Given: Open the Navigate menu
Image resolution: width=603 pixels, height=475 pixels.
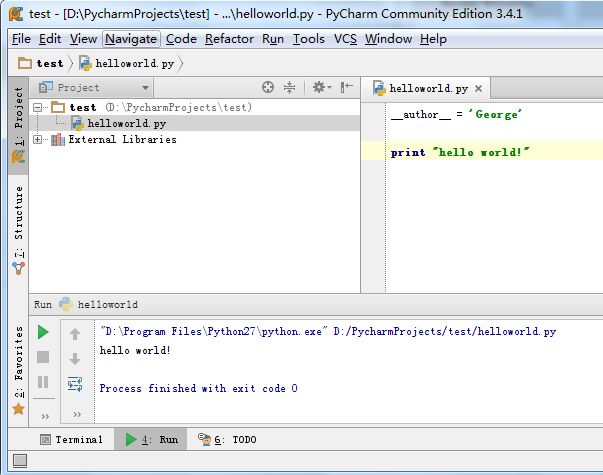Looking at the screenshot, I should pyautogui.click(x=131, y=39).
